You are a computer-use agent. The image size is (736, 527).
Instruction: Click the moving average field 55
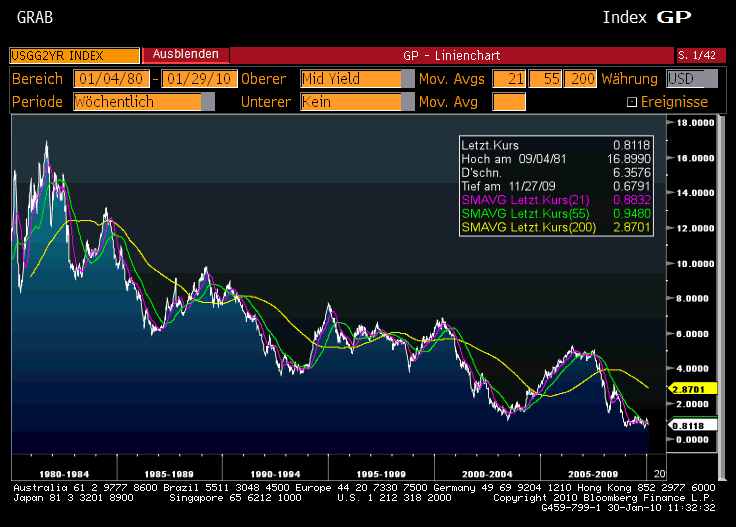tap(544, 79)
